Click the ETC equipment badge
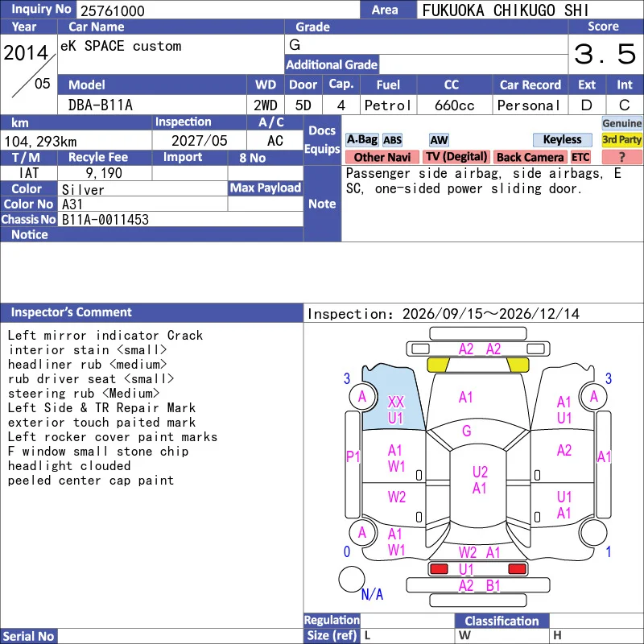644x644 pixels. coord(580,157)
